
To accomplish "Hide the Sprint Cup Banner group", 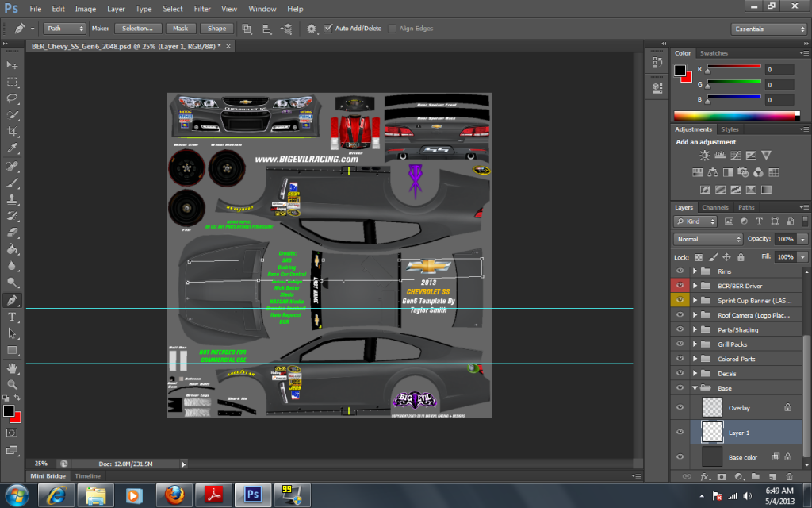I will click(680, 299).
